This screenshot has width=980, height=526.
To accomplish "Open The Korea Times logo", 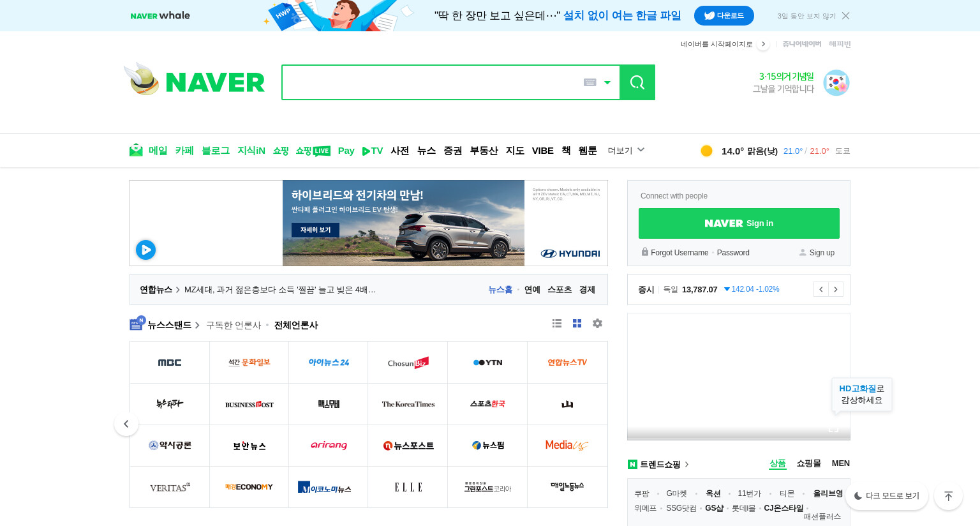I will [408, 404].
